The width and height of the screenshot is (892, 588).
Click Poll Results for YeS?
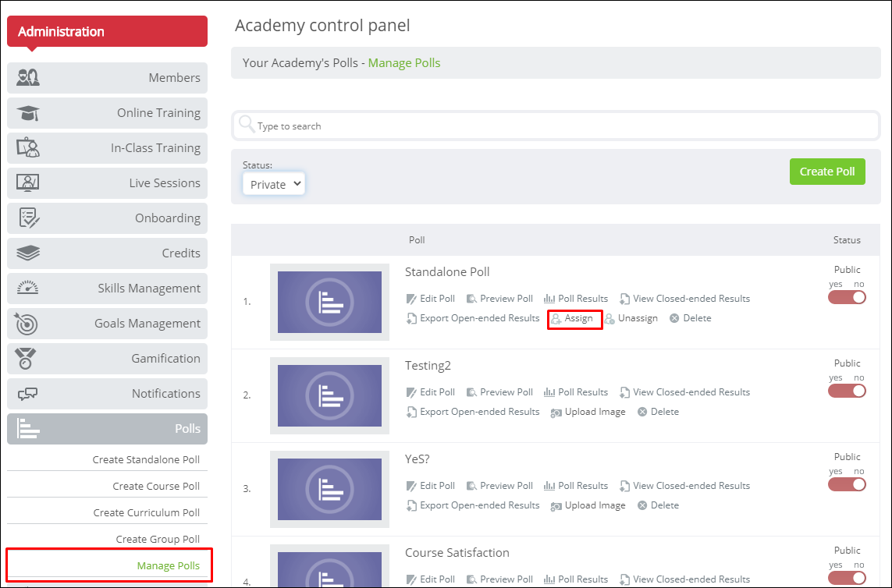coord(576,486)
